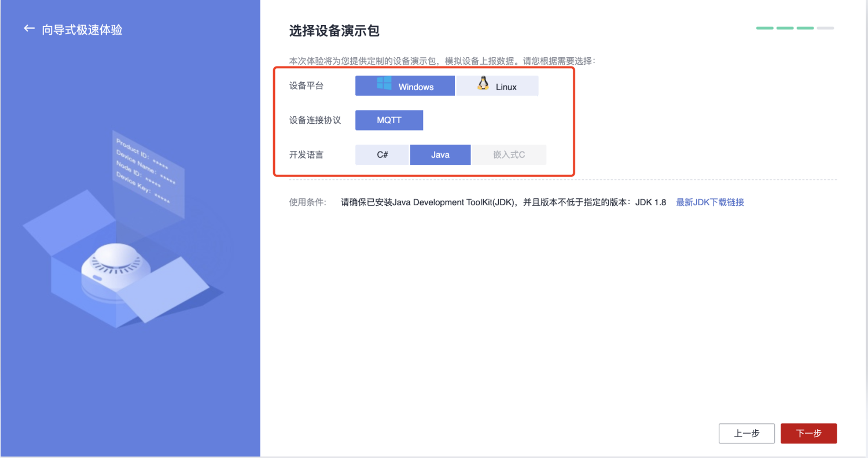Click the 设备平台 label
The width and height of the screenshot is (868, 458).
click(x=306, y=86)
